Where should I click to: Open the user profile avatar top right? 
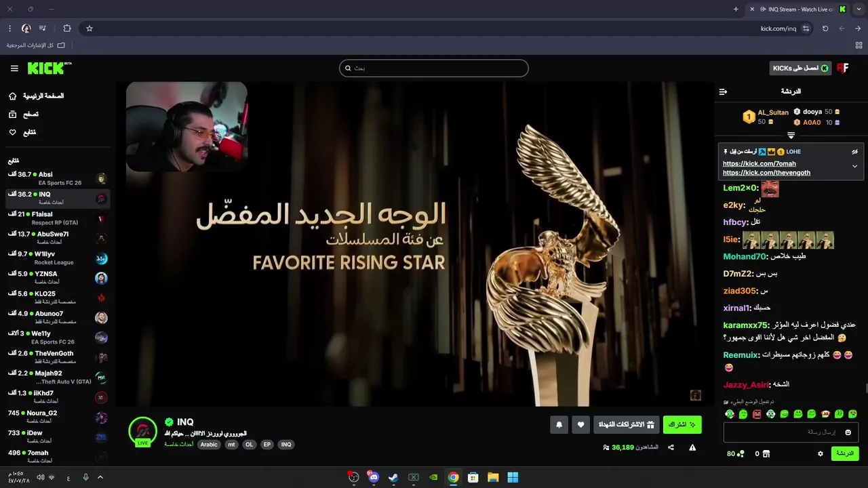click(x=843, y=68)
